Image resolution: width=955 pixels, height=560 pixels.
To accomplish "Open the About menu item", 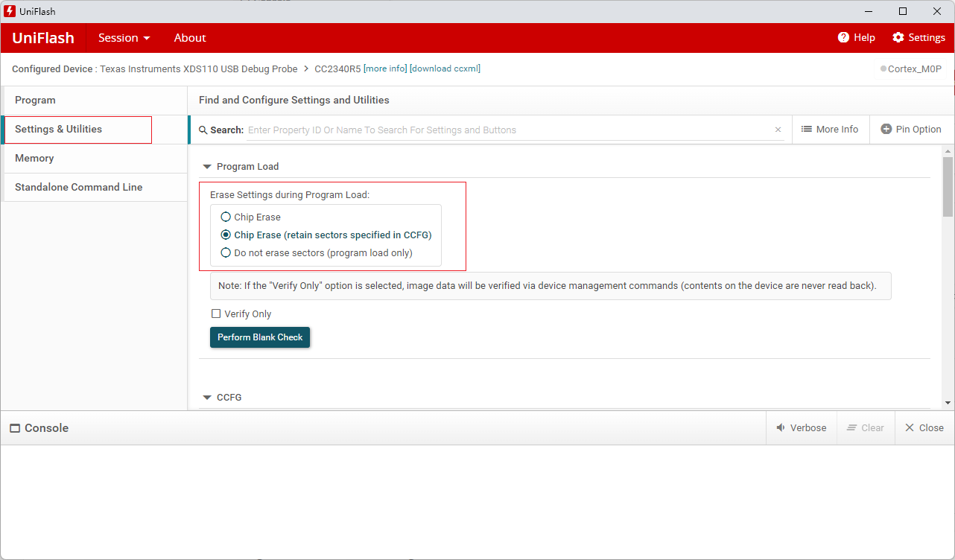I will [190, 38].
